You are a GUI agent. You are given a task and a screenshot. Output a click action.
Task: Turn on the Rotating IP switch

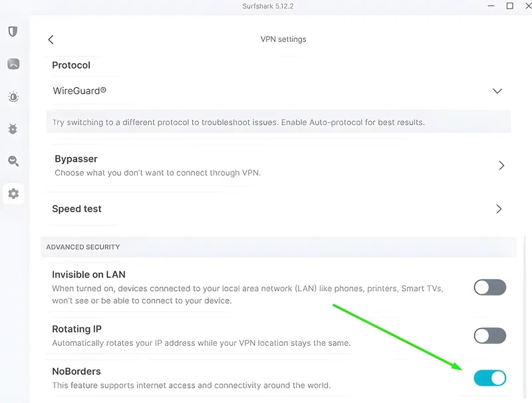point(490,336)
